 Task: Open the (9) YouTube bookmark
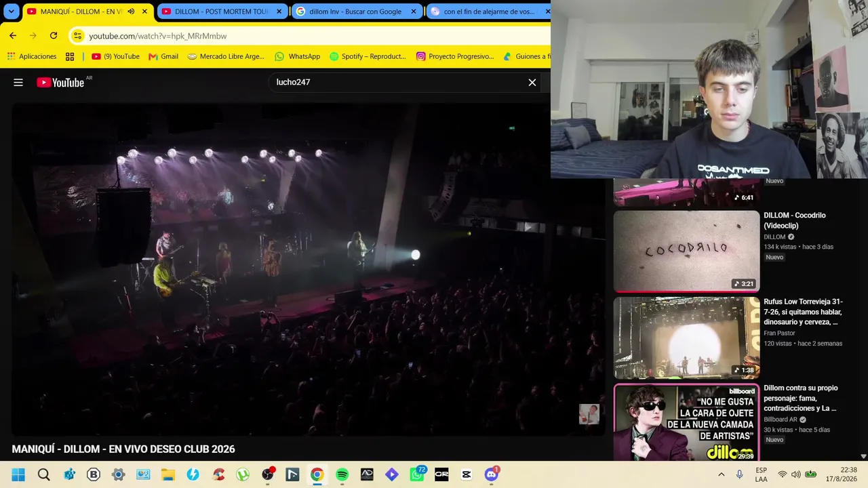(115, 56)
